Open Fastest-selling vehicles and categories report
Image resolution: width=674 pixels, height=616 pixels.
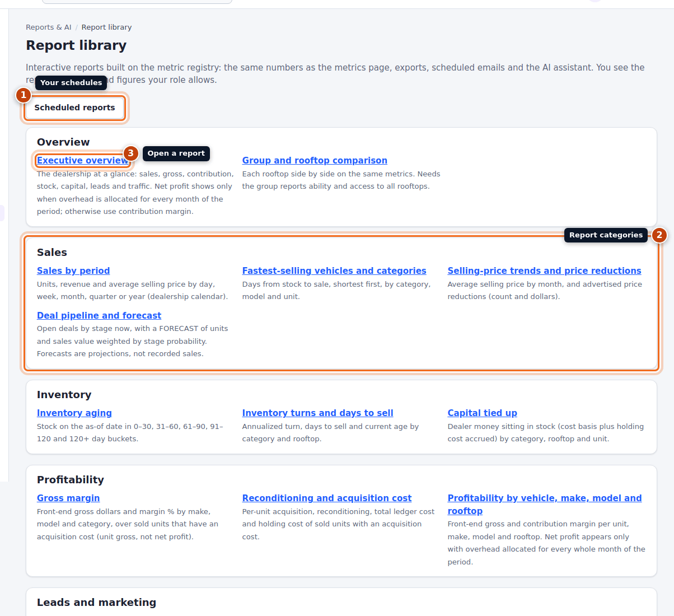334,270
